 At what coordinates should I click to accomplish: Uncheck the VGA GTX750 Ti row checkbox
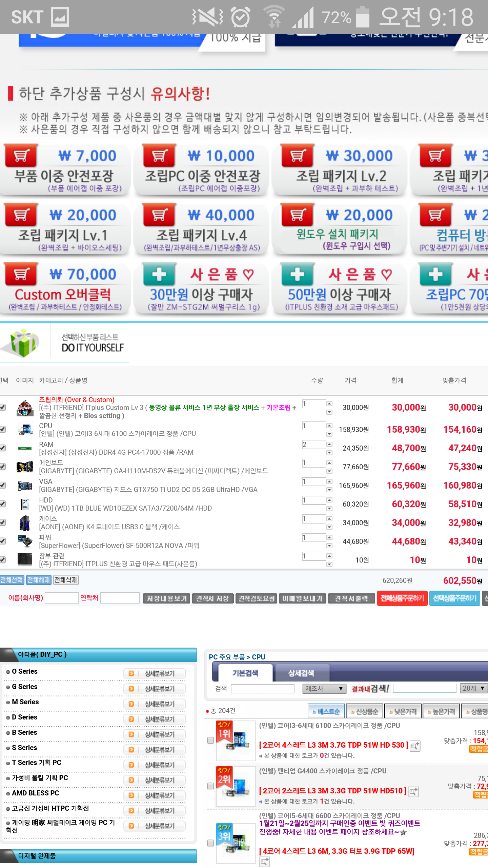click(3, 486)
